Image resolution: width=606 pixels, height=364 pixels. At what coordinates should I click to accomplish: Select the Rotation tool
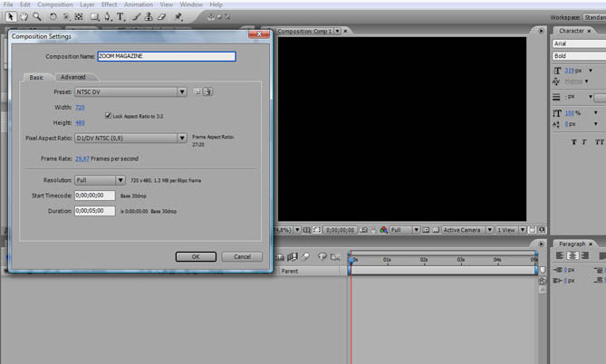click(x=53, y=16)
